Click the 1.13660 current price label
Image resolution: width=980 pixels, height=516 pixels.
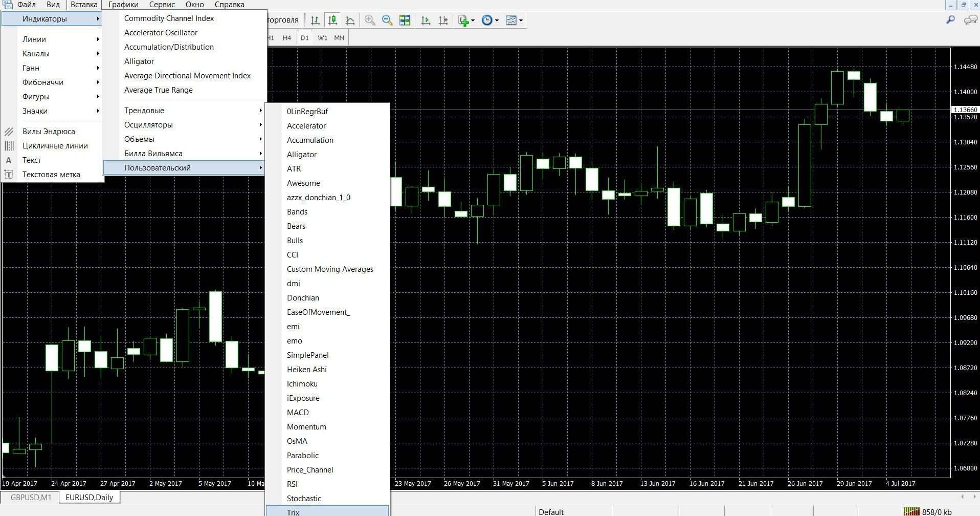(x=965, y=110)
